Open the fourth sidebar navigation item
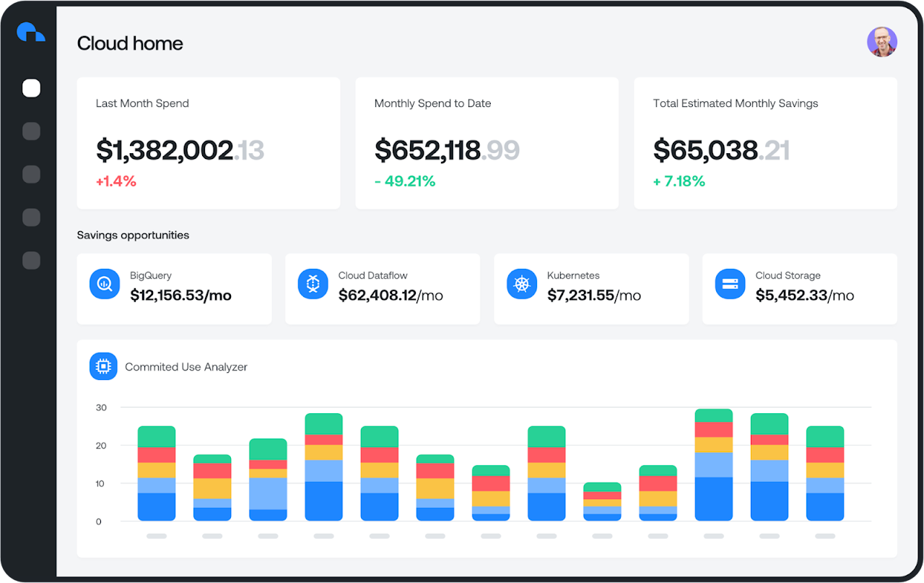 click(x=31, y=217)
